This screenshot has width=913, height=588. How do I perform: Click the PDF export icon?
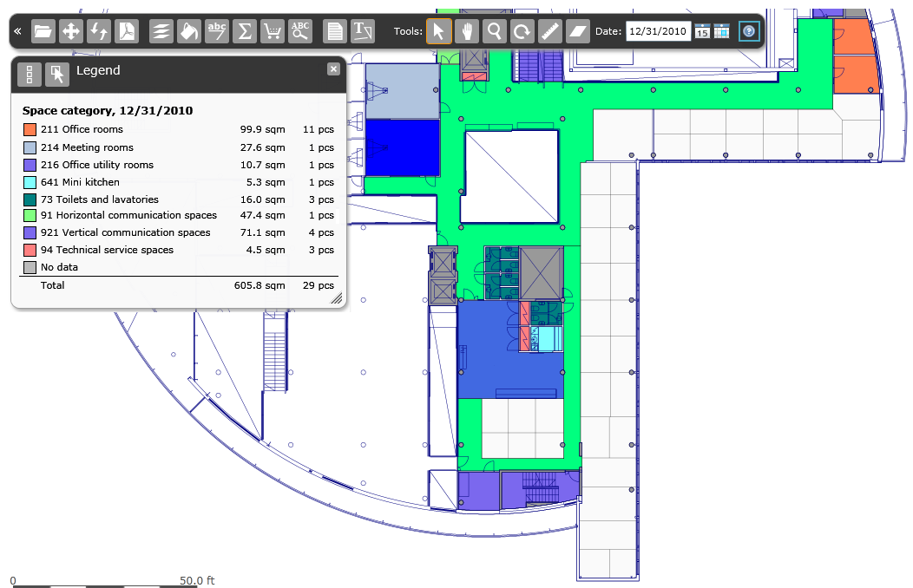128,31
